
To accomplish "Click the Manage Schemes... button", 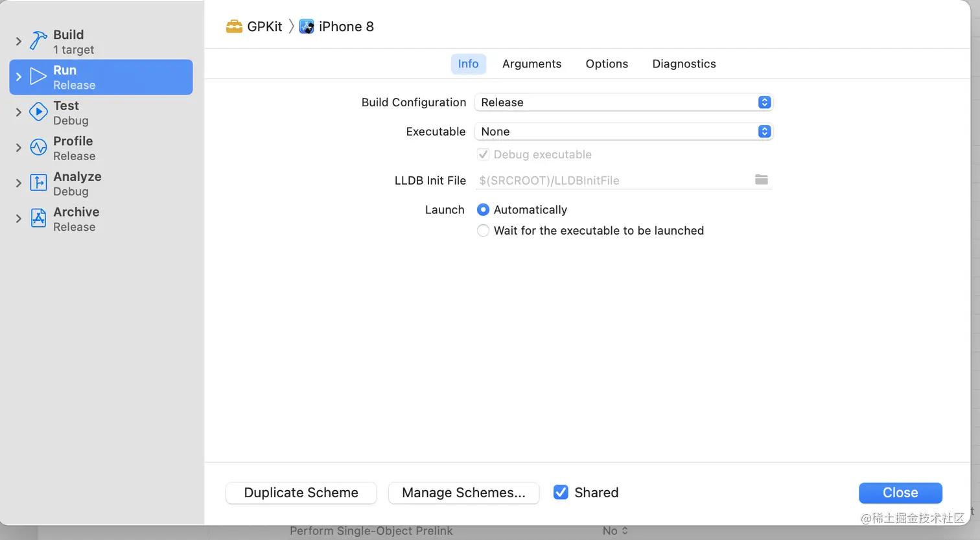I will coord(463,493).
